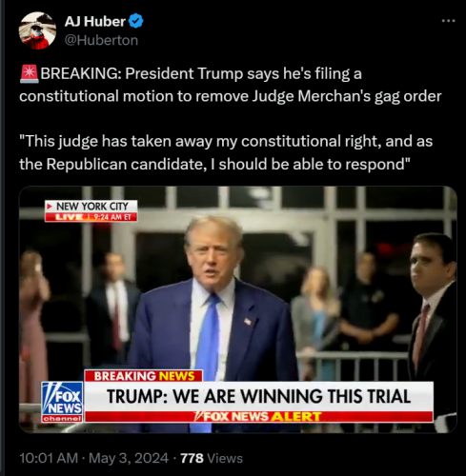Click the blue verified checkmark badge

click(x=136, y=21)
